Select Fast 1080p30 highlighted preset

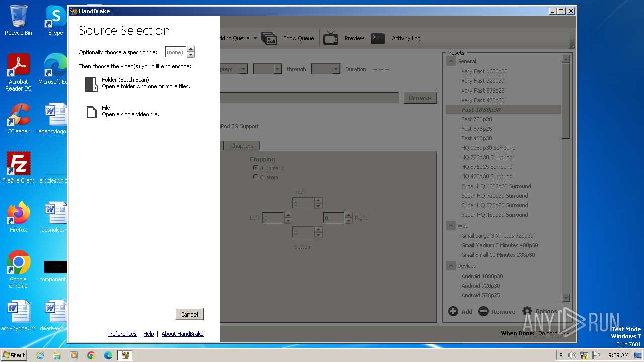(x=504, y=110)
